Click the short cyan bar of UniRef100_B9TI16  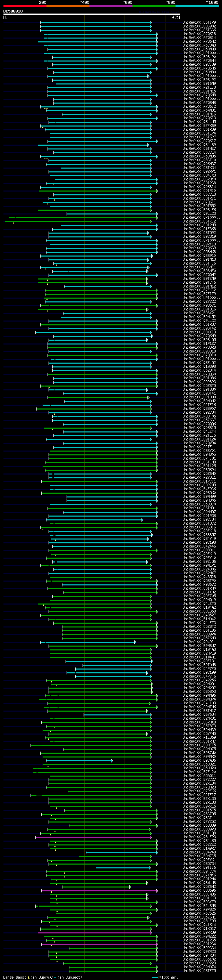(x=123, y=868)
